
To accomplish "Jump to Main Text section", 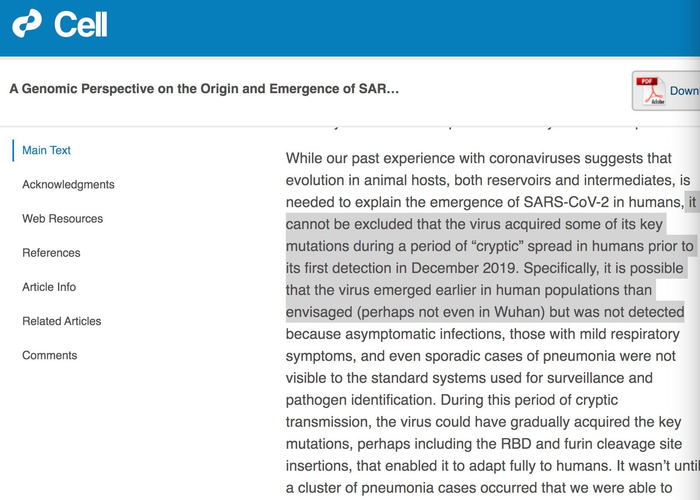I will (x=46, y=150).
